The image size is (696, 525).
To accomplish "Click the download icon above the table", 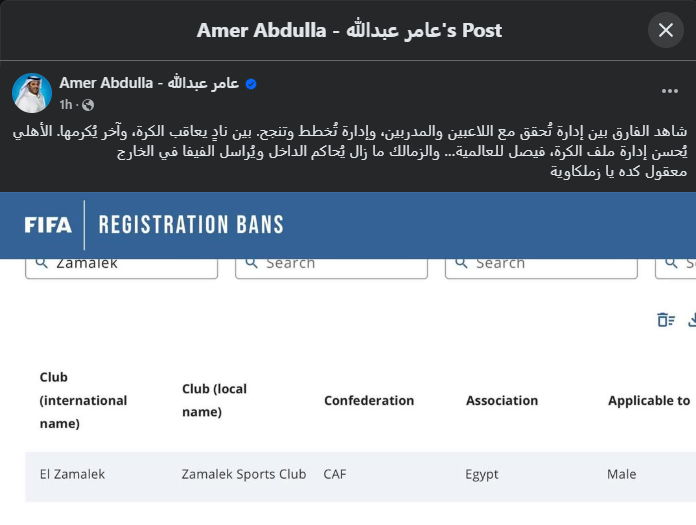I will 692,320.
